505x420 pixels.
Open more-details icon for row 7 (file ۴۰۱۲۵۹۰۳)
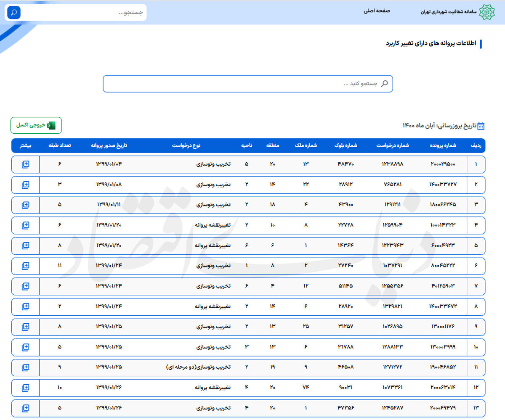[26, 286]
